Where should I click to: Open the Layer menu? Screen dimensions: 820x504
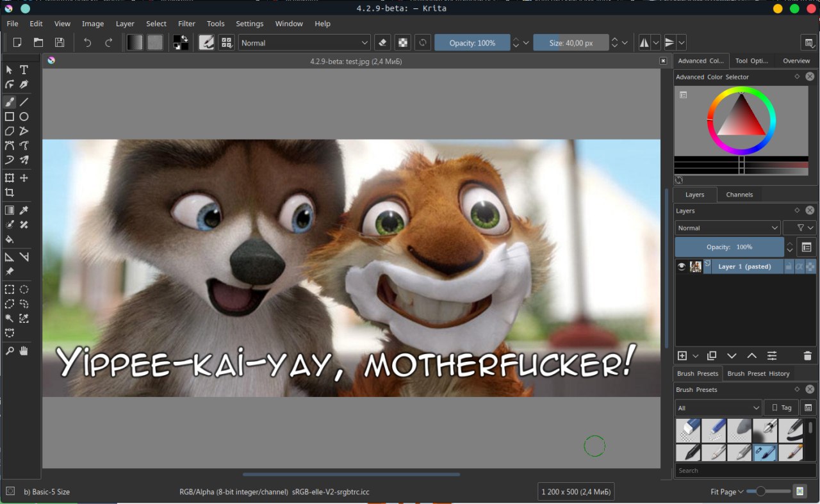(125, 24)
